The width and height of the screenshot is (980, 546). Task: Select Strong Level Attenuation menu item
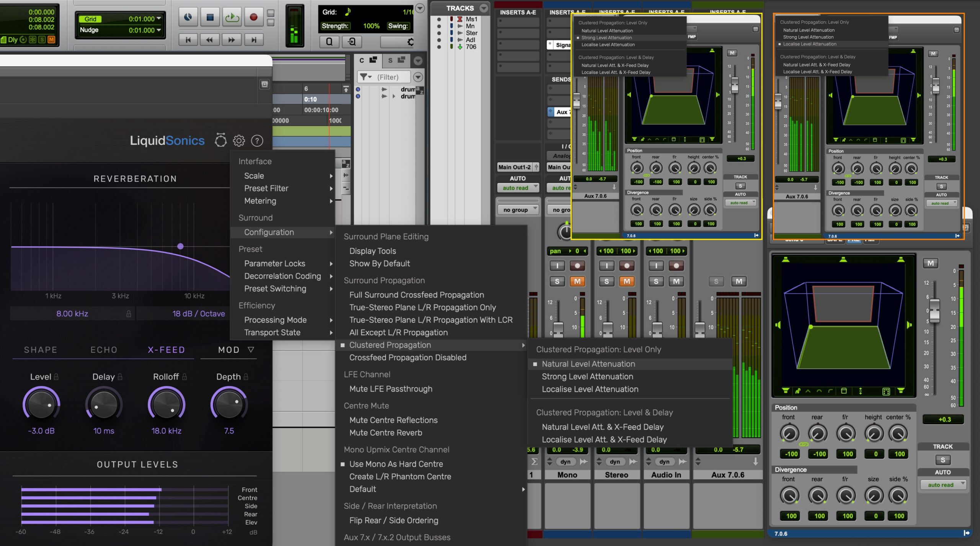(x=587, y=376)
